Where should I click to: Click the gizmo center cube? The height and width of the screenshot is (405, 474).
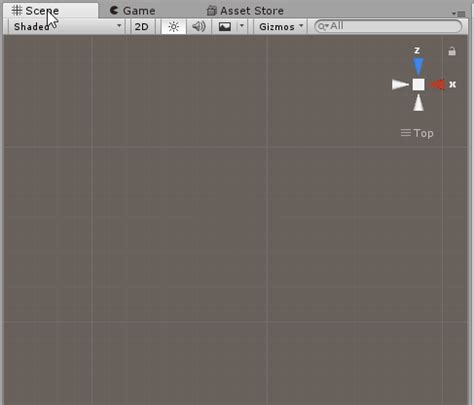418,84
